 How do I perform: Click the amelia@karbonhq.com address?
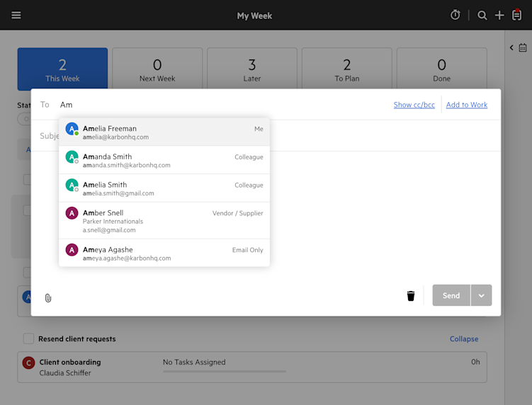tap(115, 137)
